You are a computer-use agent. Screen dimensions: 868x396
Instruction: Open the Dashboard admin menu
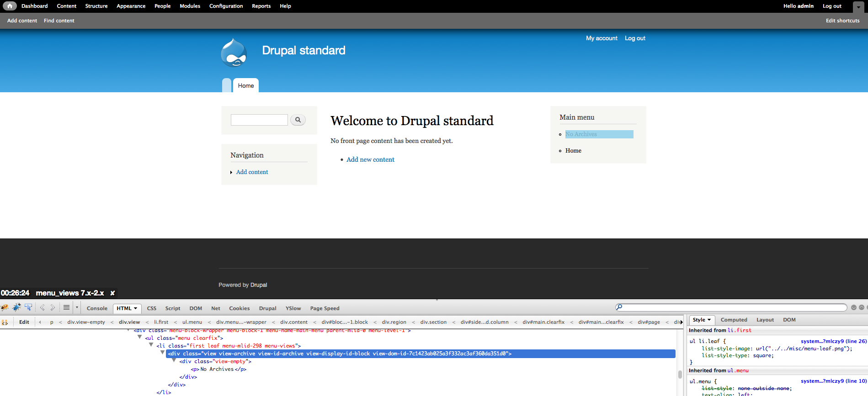point(35,6)
